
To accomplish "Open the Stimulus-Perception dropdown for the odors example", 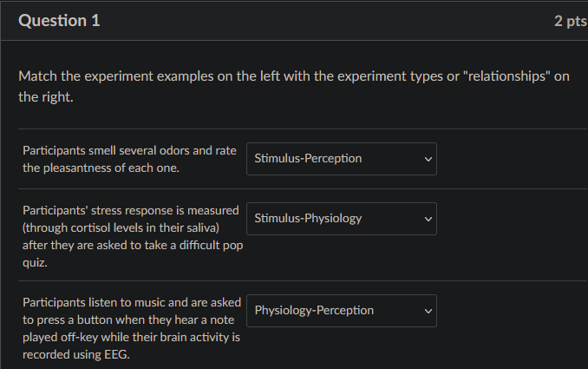I will pyautogui.click(x=341, y=159).
